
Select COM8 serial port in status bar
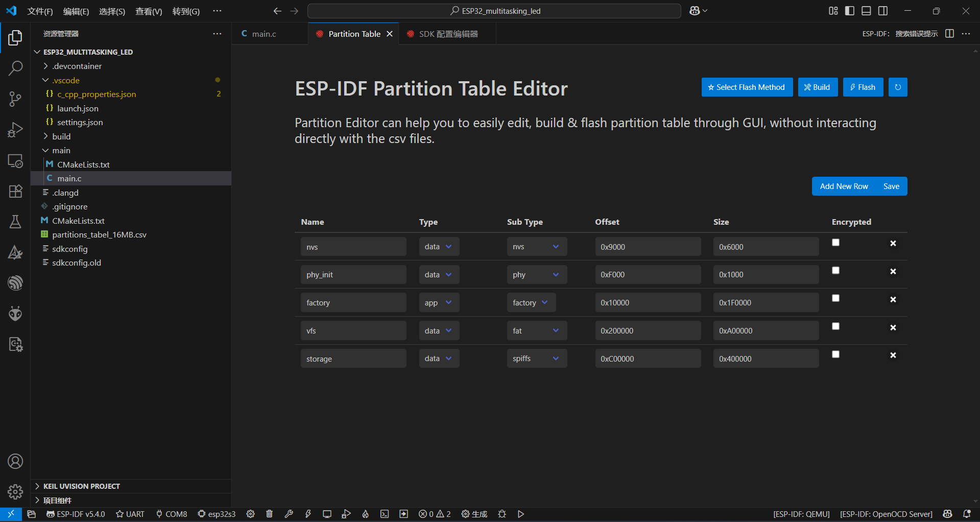pos(172,514)
